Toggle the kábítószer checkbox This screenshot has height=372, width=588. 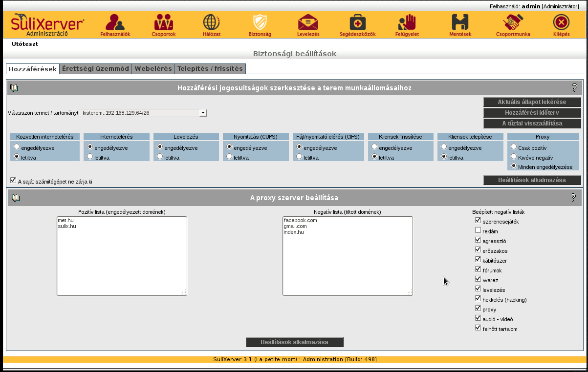pos(478,260)
